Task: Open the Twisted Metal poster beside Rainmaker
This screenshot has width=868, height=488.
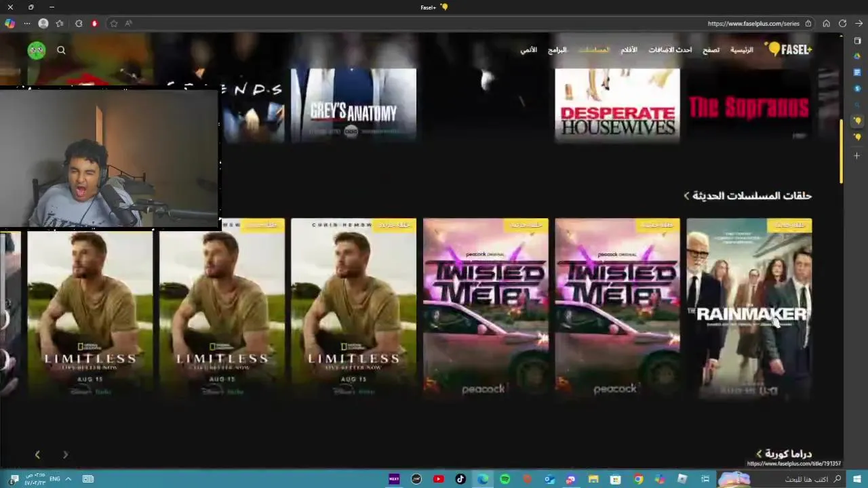Action: (x=617, y=308)
